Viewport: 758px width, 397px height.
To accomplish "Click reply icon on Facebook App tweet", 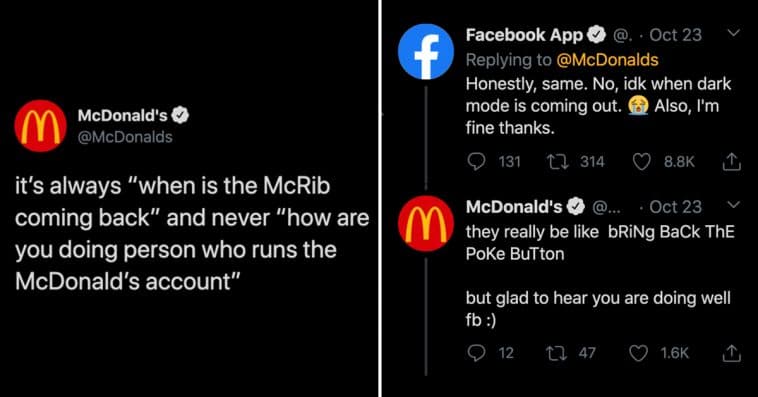I will pos(476,162).
